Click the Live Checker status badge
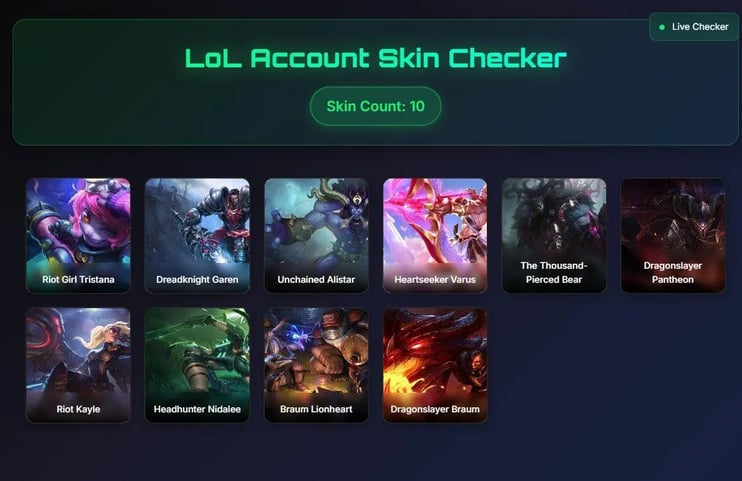Viewport: 742px width, 481px height. coord(694,27)
